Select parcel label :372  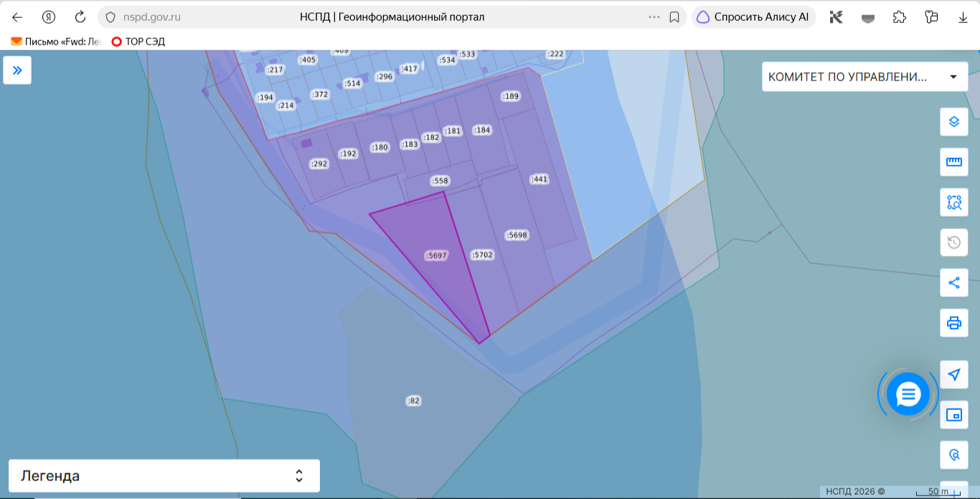point(320,95)
